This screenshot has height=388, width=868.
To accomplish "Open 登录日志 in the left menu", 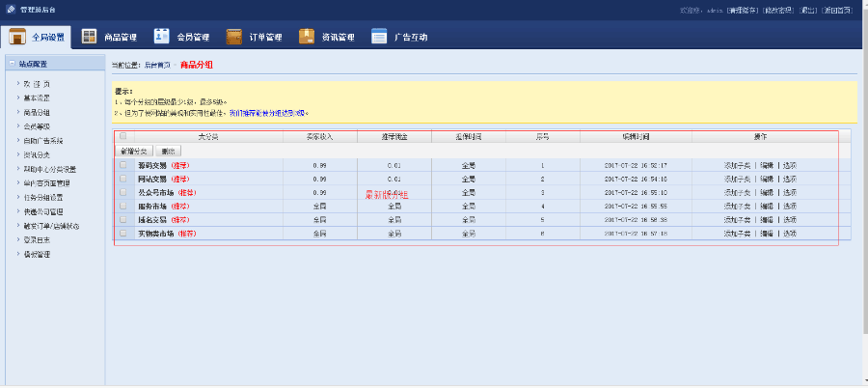I will 37,240.
